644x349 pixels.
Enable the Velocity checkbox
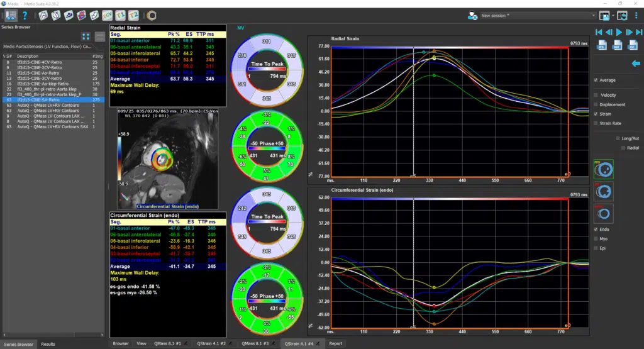click(596, 96)
